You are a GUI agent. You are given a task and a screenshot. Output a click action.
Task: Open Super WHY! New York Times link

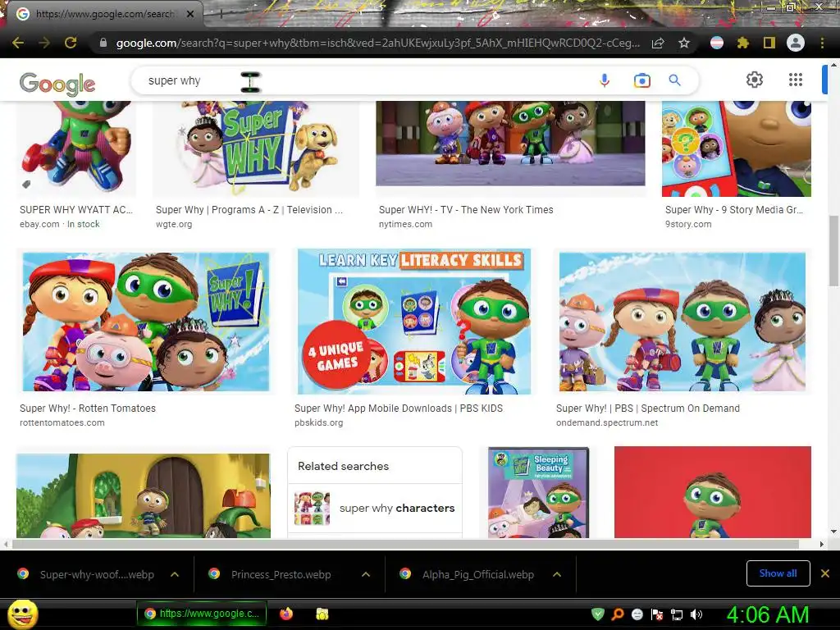point(466,210)
